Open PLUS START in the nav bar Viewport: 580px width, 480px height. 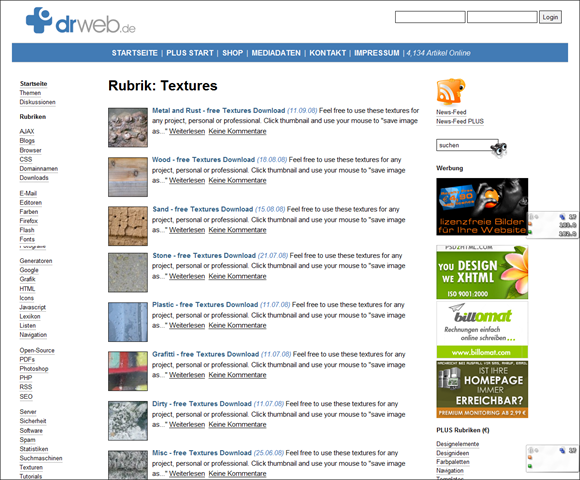(x=190, y=53)
